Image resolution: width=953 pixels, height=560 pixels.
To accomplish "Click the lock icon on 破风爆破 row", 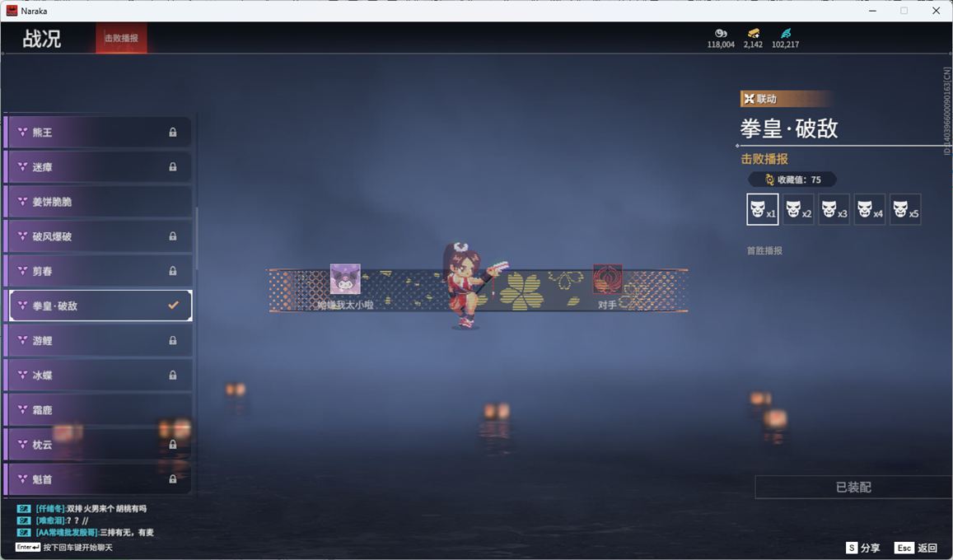I will tap(173, 236).
